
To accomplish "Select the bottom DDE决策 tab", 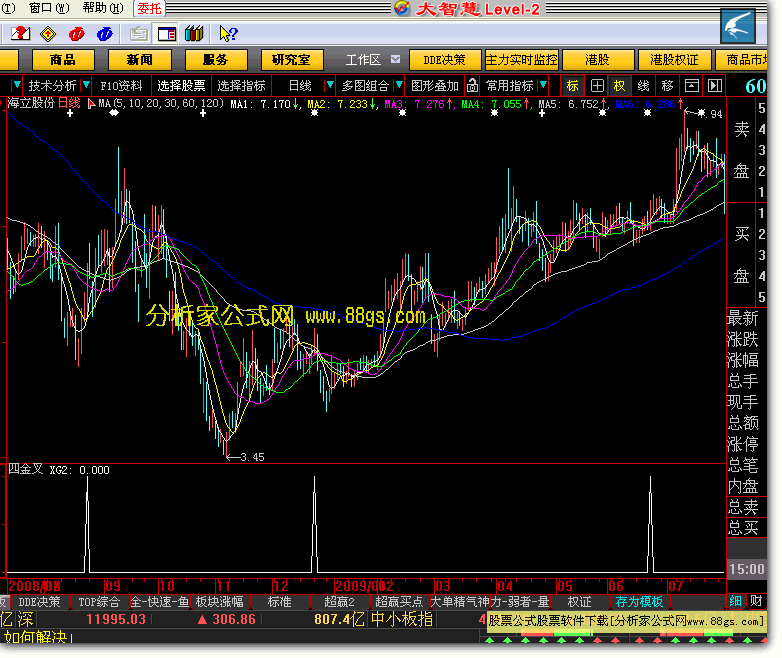I will point(39,602).
